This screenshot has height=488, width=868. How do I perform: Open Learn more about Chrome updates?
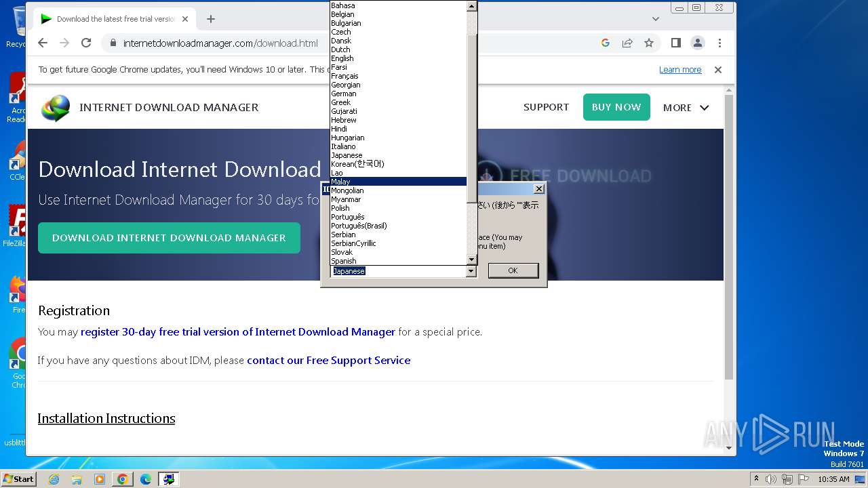point(680,70)
